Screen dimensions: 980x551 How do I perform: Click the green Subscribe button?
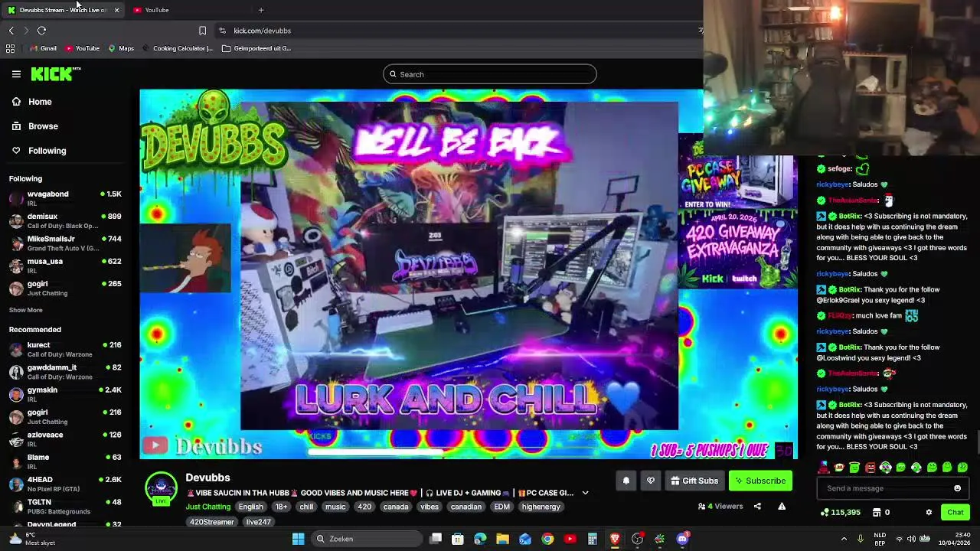coord(760,481)
